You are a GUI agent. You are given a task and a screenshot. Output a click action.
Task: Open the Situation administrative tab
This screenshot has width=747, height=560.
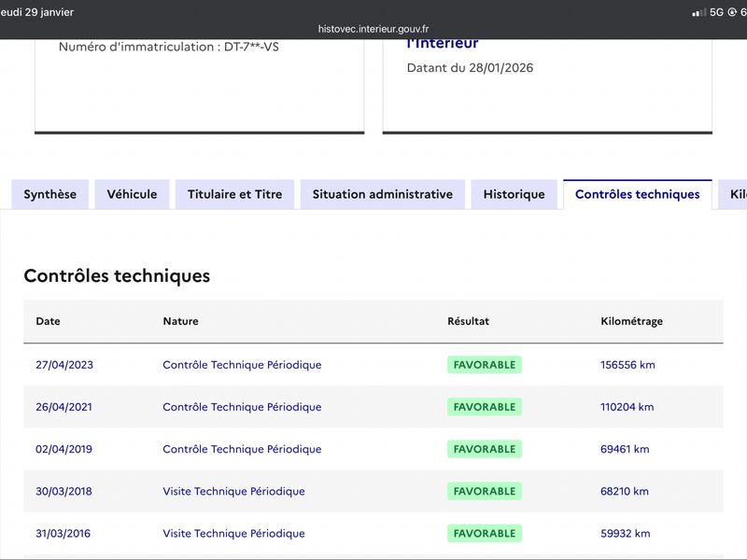(x=383, y=194)
